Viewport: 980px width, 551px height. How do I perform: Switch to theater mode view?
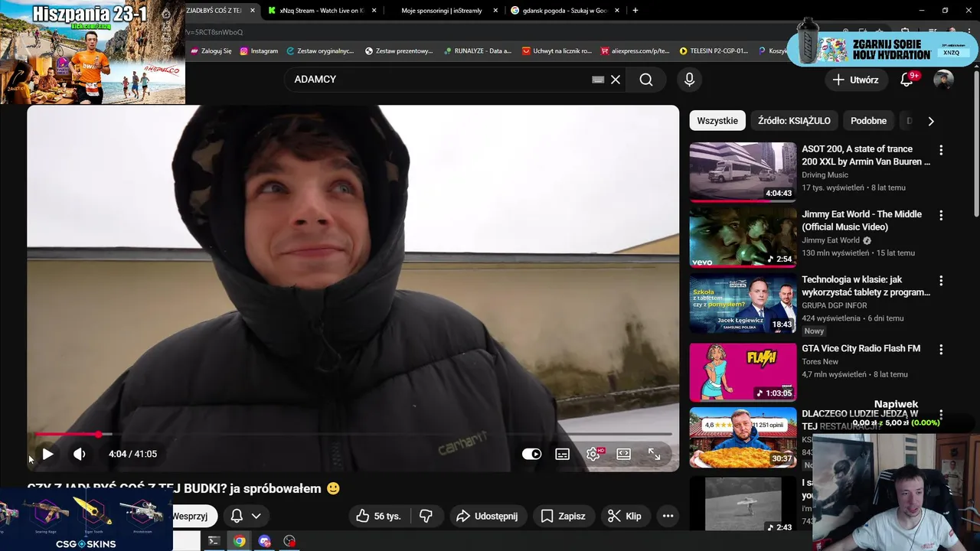pos(623,454)
